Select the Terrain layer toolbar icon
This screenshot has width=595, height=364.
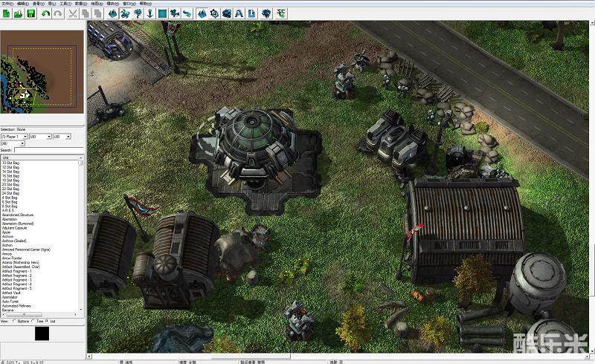(112, 13)
